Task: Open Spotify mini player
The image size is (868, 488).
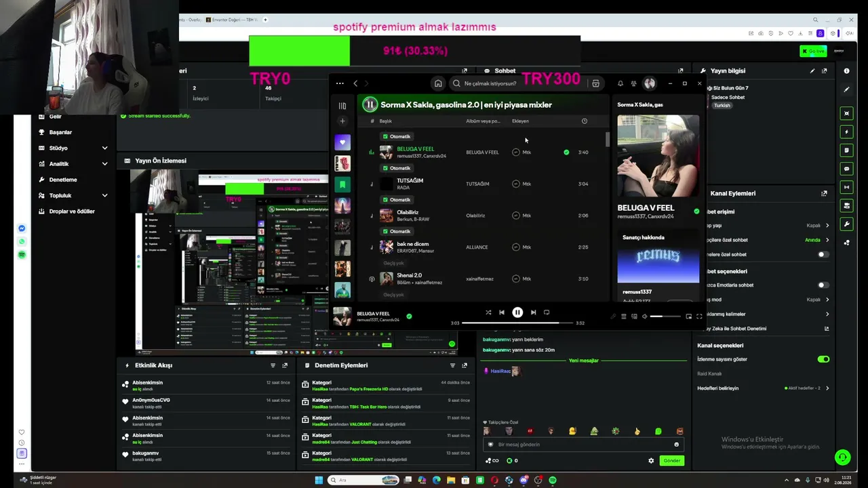Action: tap(689, 317)
